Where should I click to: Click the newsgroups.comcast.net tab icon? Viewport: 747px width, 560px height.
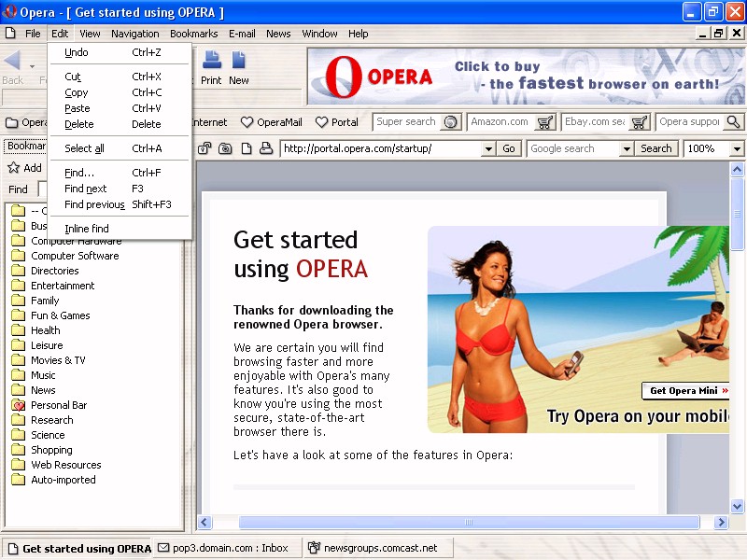coord(314,548)
